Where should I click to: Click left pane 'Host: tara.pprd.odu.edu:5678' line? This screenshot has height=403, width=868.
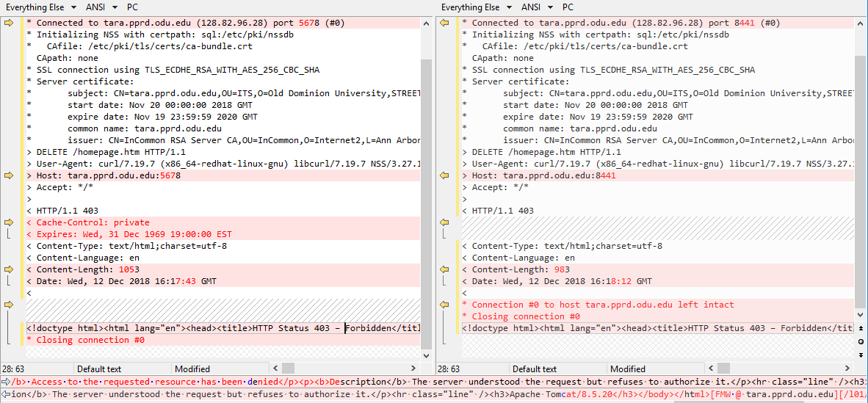[x=223, y=175]
